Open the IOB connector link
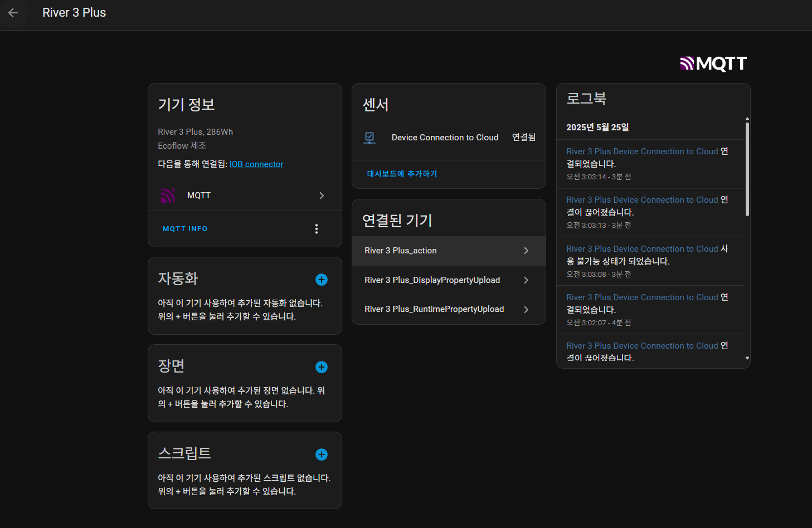812x528 pixels. click(x=256, y=164)
